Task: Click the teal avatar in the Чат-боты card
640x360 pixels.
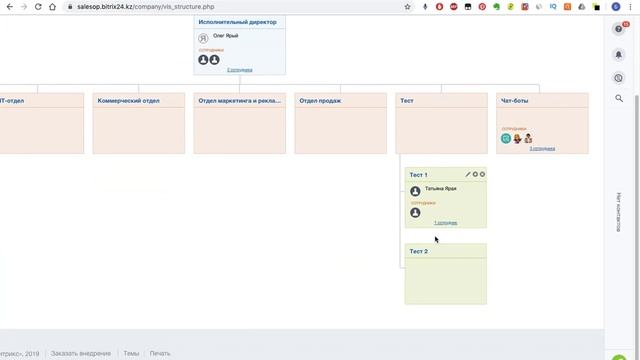Action: pos(506,139)
